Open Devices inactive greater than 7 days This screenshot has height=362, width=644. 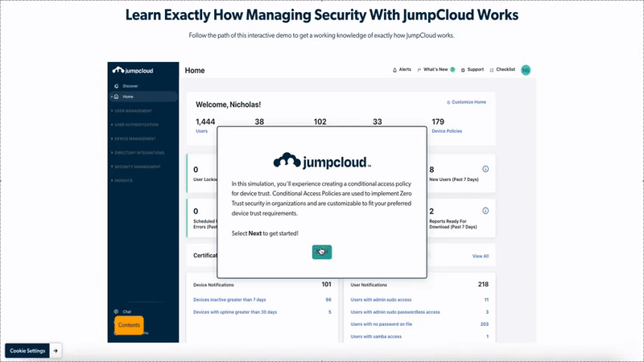[x=229, y=299]
